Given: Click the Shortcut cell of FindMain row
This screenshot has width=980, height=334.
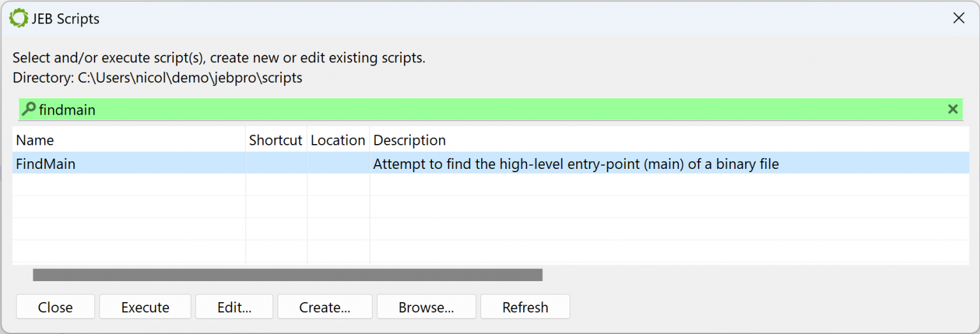Looking at the screenshot, I should point(276,164).
